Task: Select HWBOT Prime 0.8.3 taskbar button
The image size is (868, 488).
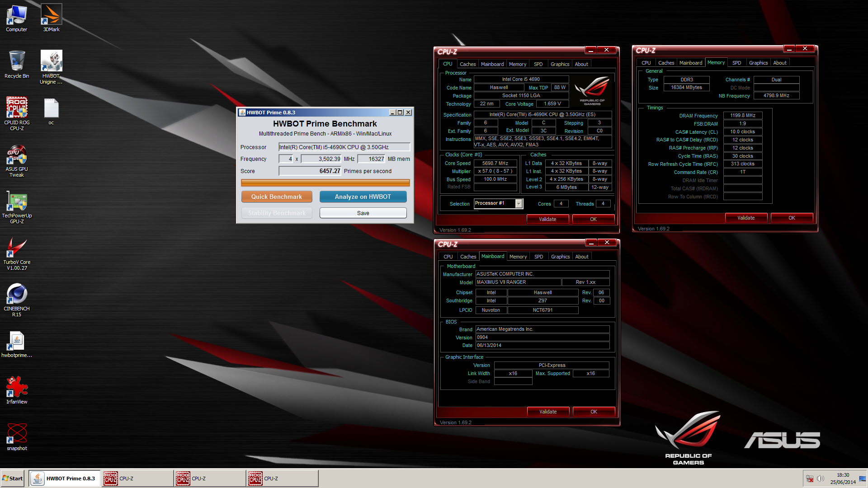Action: click(65, 479)
